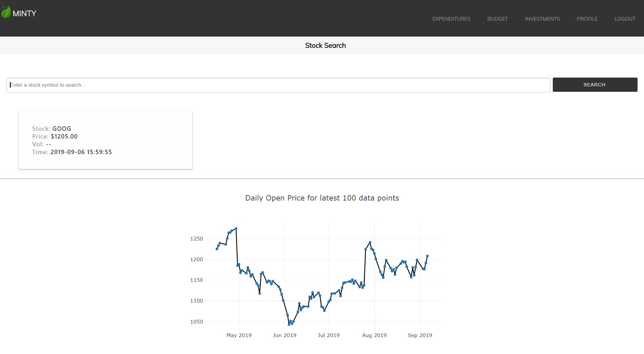
Task: Go to the Budget section
Action: click(x=497, y=19)
